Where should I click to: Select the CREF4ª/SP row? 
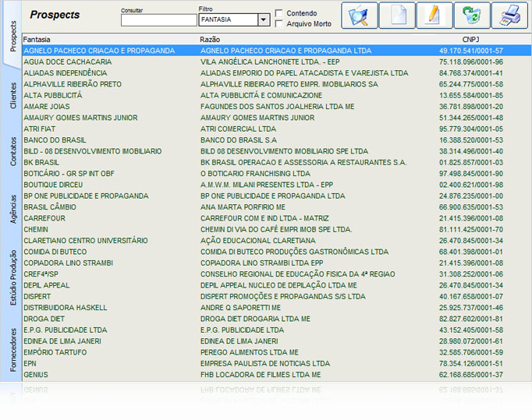[x=276, y=274]
